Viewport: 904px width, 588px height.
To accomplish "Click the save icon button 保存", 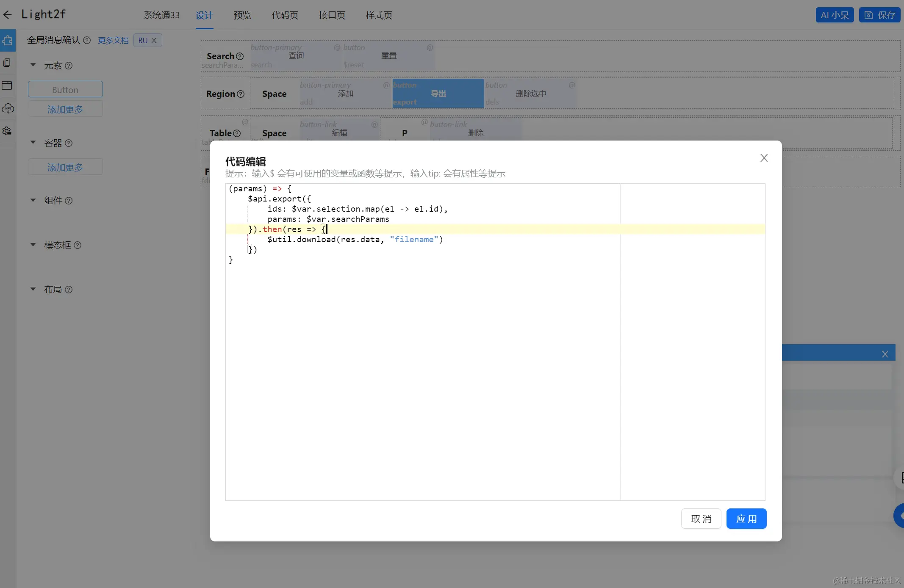I will click(880, 15).
